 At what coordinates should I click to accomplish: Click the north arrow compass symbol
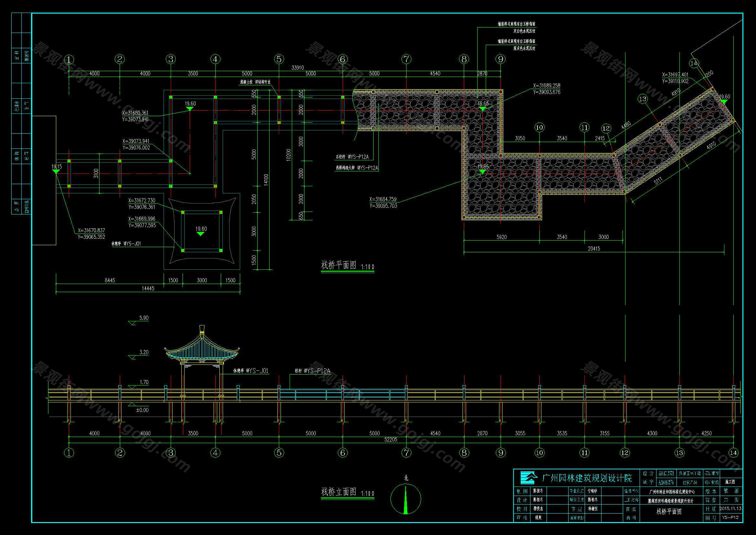(406, 499)
